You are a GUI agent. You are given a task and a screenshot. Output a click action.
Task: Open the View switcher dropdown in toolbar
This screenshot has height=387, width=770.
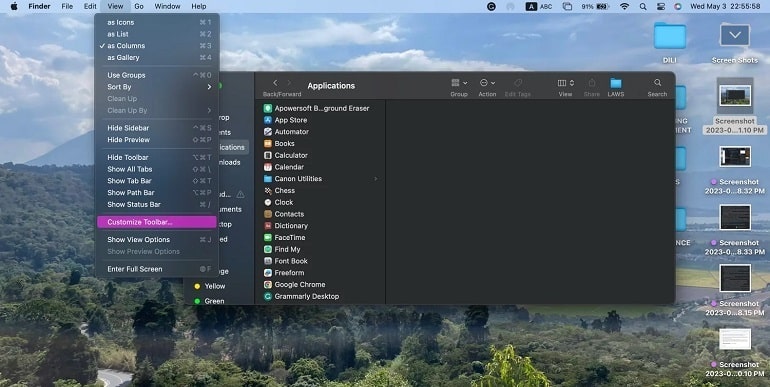pos(565,83)
